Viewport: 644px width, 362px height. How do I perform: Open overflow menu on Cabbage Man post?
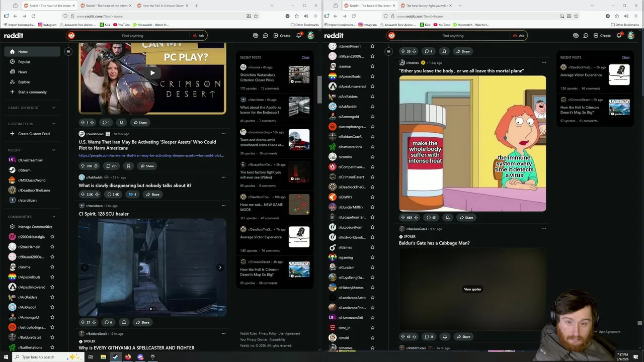coord(544,229)
